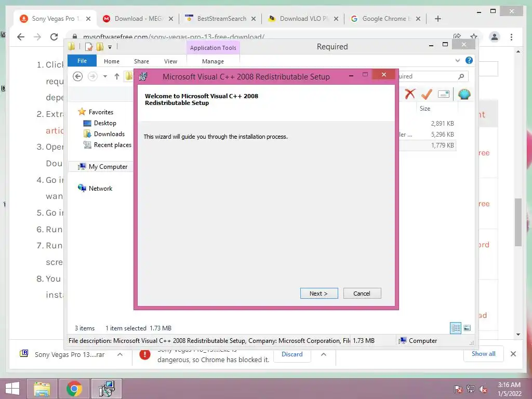Open File Explorer from taskbar
This screenshot has height=399, width=532.
tap(42, 389)
